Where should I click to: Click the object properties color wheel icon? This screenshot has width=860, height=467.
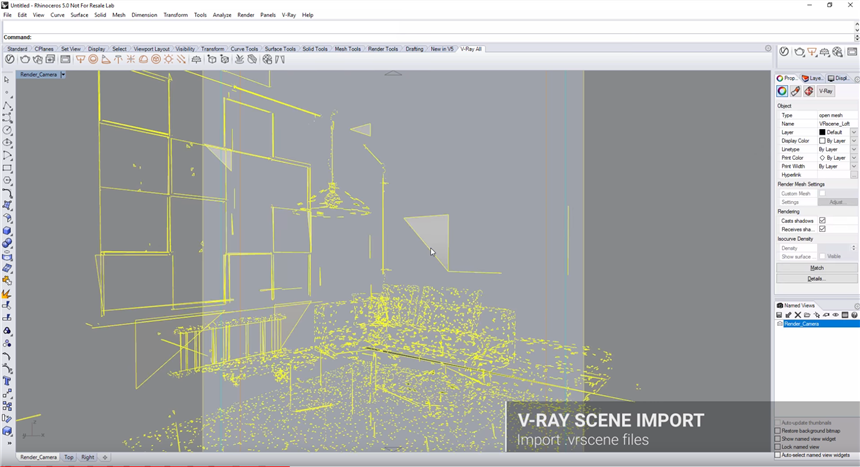782,91
